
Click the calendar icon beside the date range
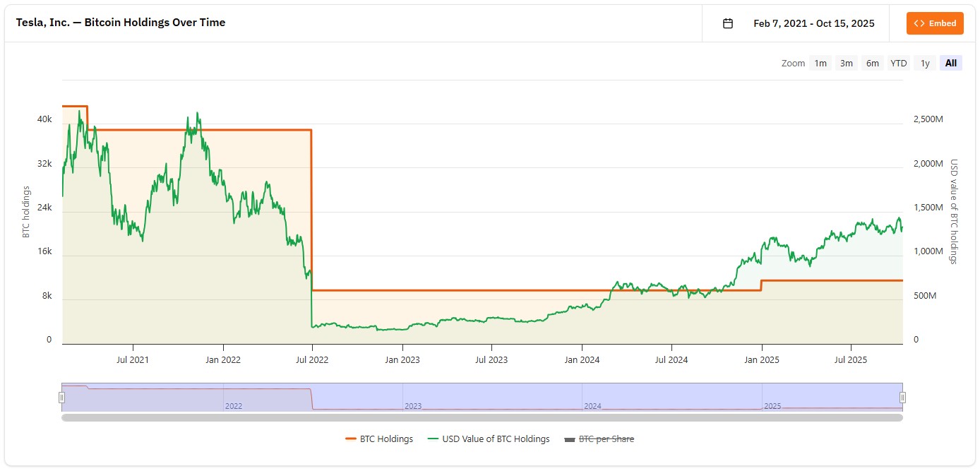(728, 23)
